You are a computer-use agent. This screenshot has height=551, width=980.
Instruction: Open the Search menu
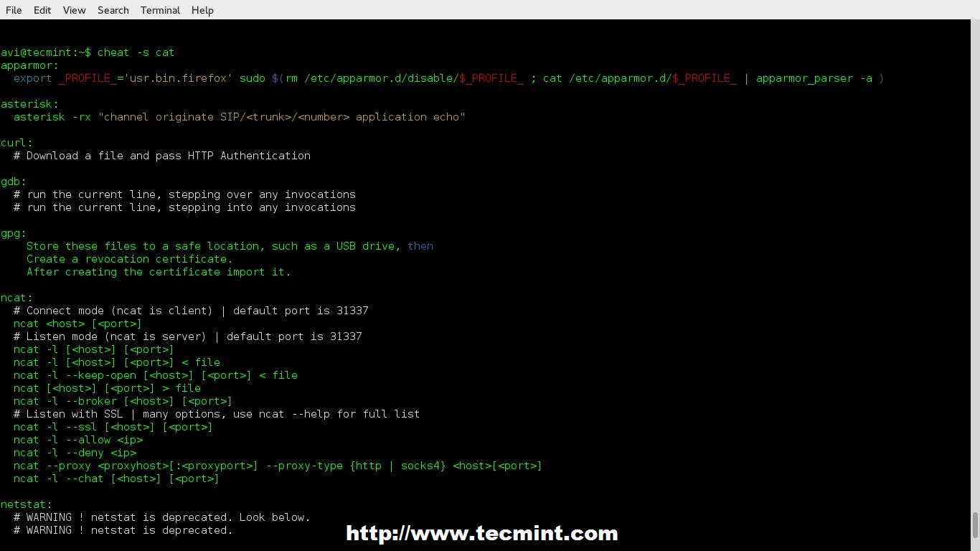[113, 10]
